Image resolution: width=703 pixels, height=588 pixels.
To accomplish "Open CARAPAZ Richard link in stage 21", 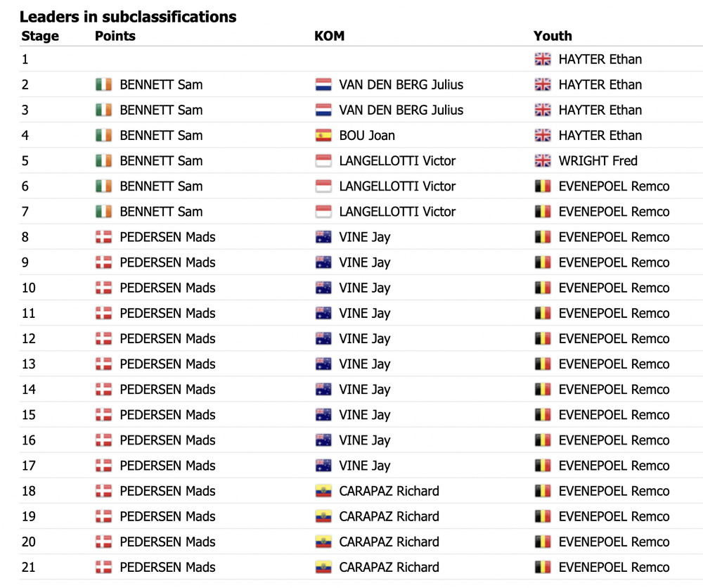I will click(x=389, y=567).
